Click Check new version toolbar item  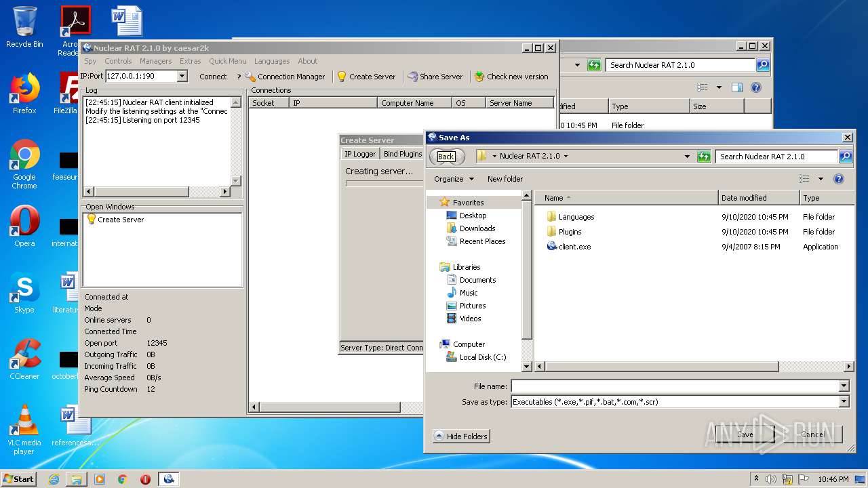click(x=511, y=77)
